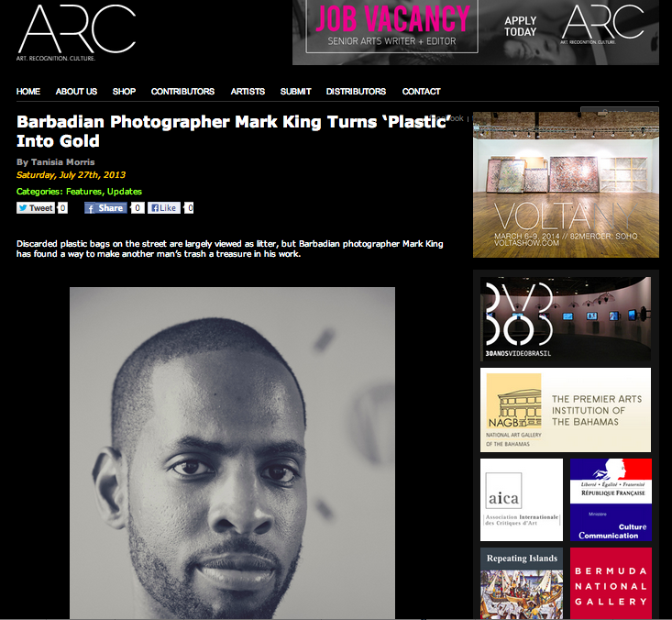
Task: Open the aica association logo link
Action: [522, 500]
